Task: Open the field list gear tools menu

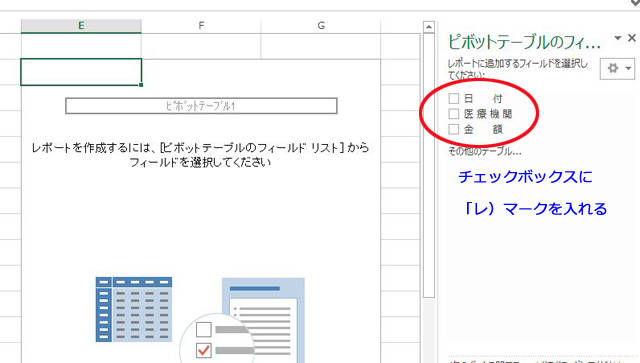Action: pos(618,69)
